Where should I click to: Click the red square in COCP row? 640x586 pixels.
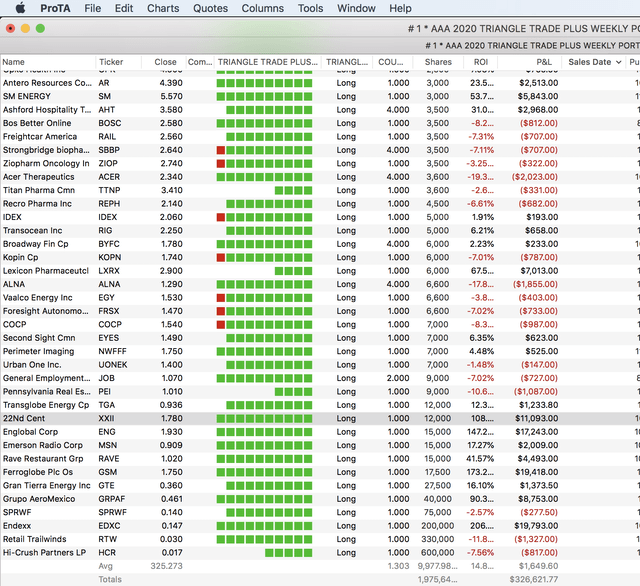point(221,325)
